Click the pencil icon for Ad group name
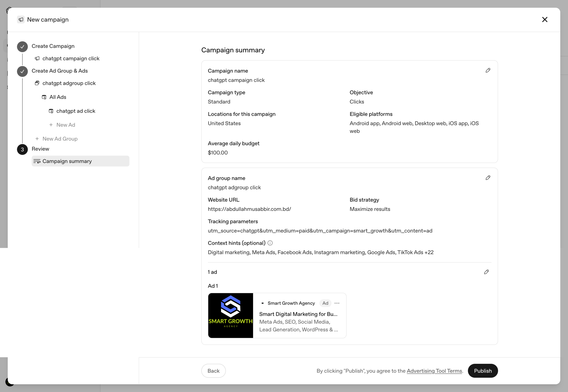 pos(488,178)
